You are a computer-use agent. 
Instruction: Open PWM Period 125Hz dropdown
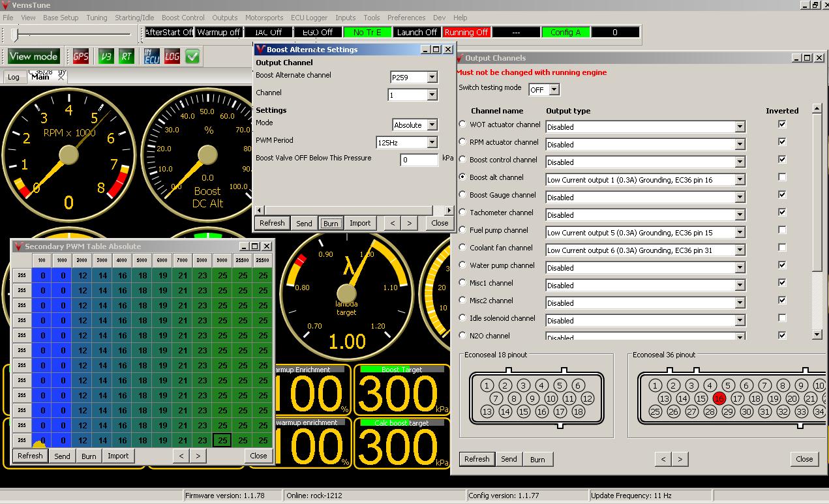coord(432,142)
